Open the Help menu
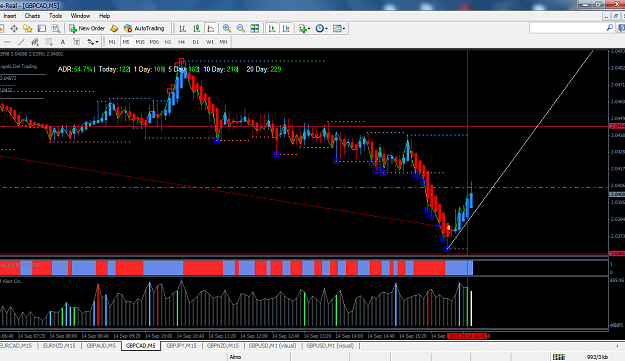Image resolution: width=625 pixels, height=361 pixels. click(104, 16)
